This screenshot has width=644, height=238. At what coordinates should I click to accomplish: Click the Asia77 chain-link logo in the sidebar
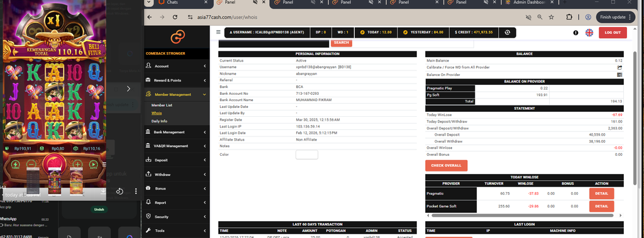178,37
